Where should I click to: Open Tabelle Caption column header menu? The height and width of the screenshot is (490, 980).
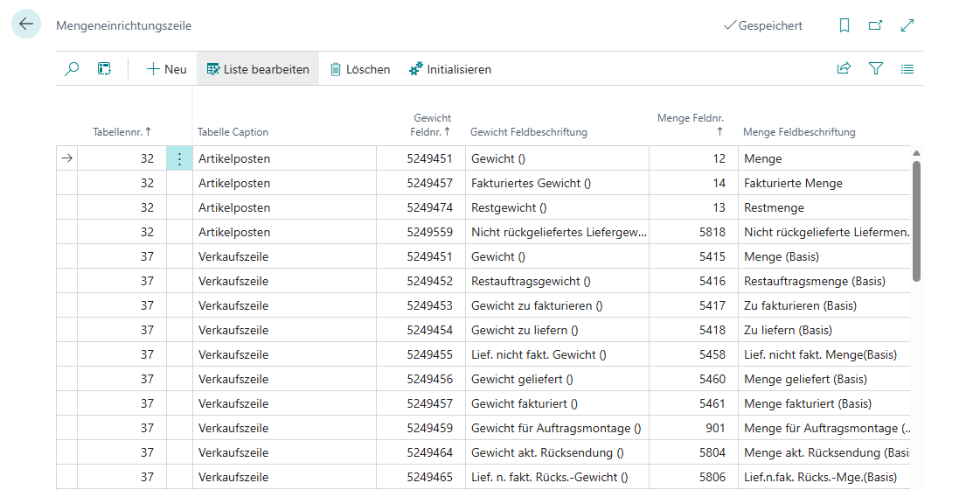pyautogui.click(x=233, y=132)
